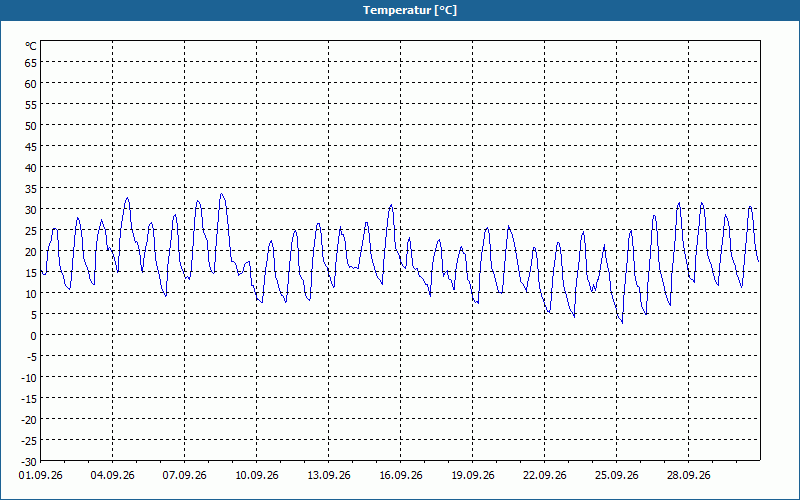Click the 19.09.26 date label

coord(472,475)
